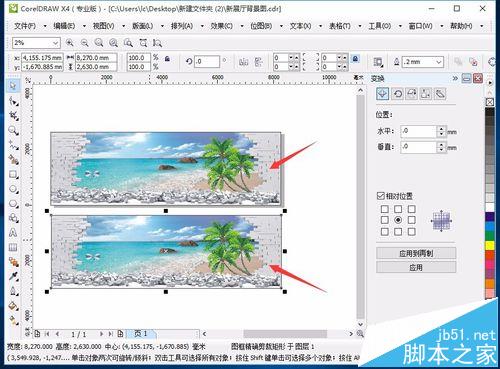Select the Fill bucket tool
Screen dimensions: 500x369
click(x=13, y=306)
